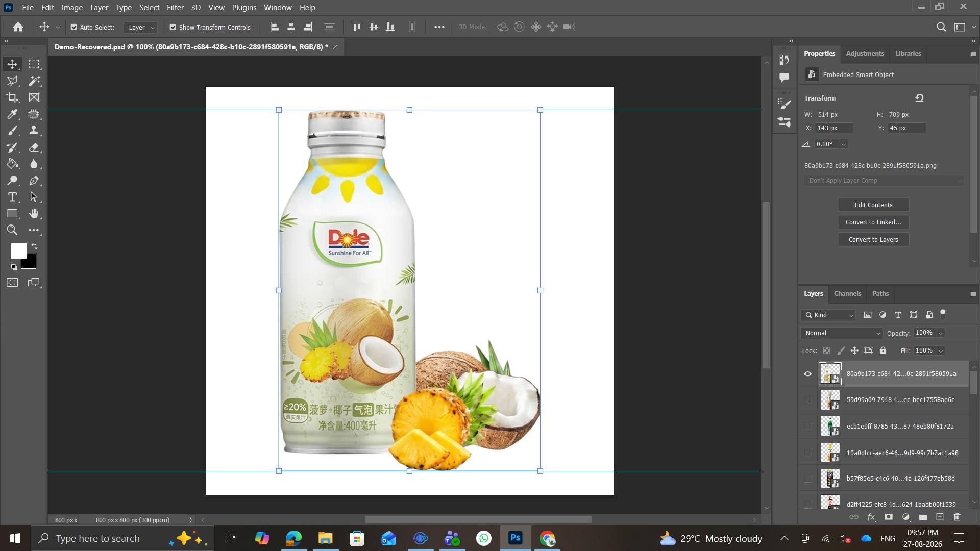Click the foreground color swatch
980x551 pixels.
18,250
